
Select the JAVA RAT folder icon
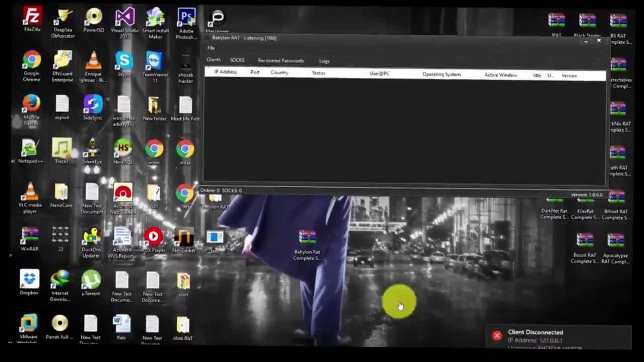tap(183, 329)
